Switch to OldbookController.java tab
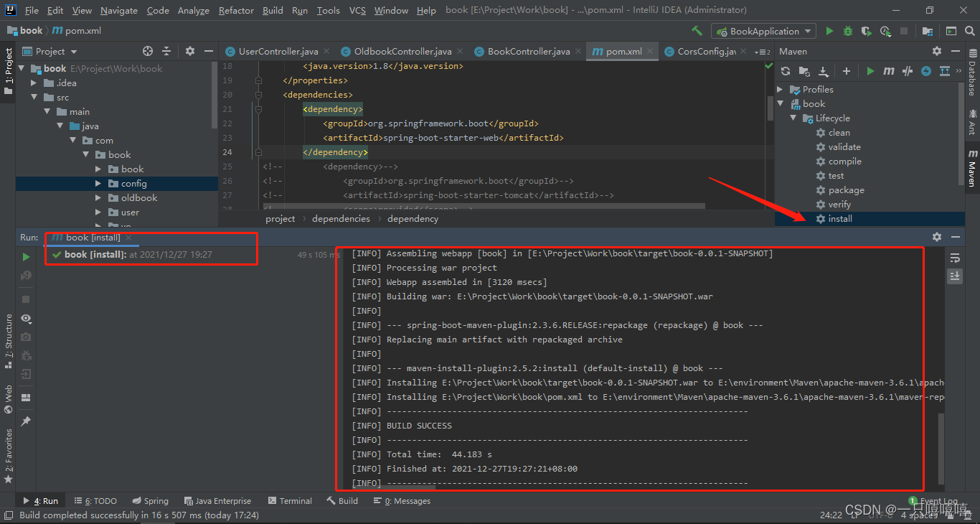This screenshot has height=524, width=980. (x=402, y=51)
